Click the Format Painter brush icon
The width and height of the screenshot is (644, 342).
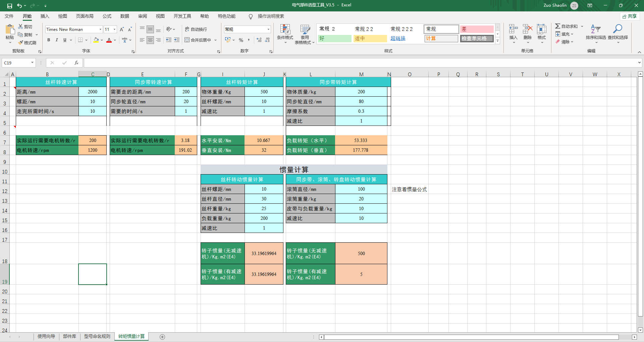[21, 43]
